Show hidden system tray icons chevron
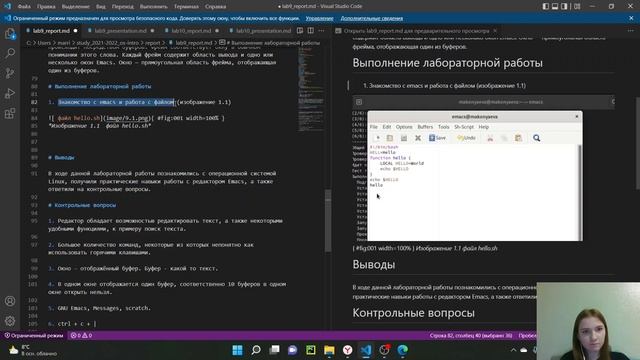Screen dimensions: 640x360 (513, 350)
